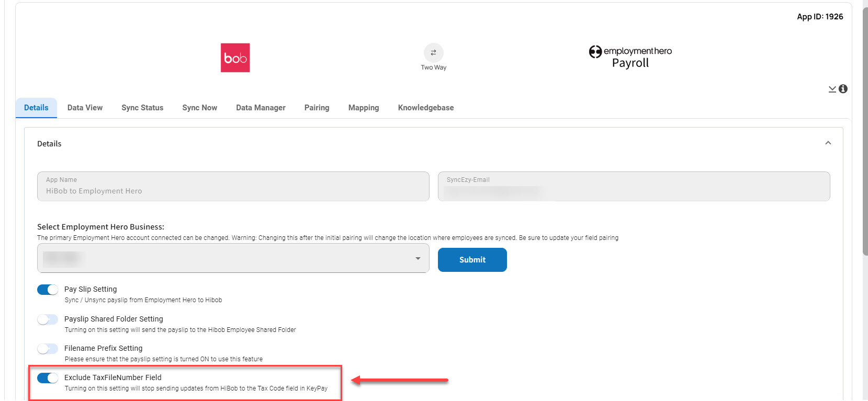The height and width of the screenshot is (401, 868).
Task: Click the 'Payslip Shared Folder Setting' label
Action: coord(114,319)
